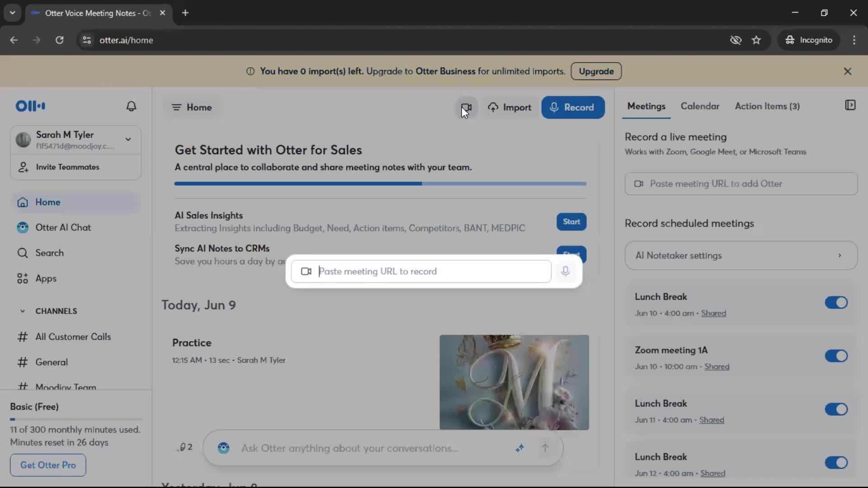
Task: Switch to the Meetings tab
Action: [x=646, y=106]
